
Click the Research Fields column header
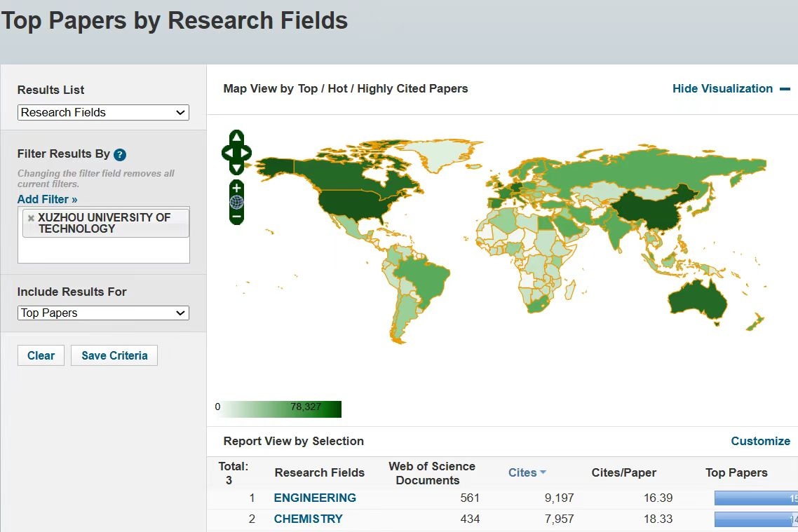[320, 472]
